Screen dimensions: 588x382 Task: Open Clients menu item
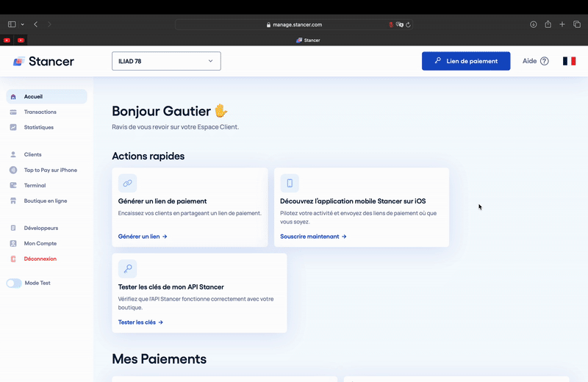32,154
